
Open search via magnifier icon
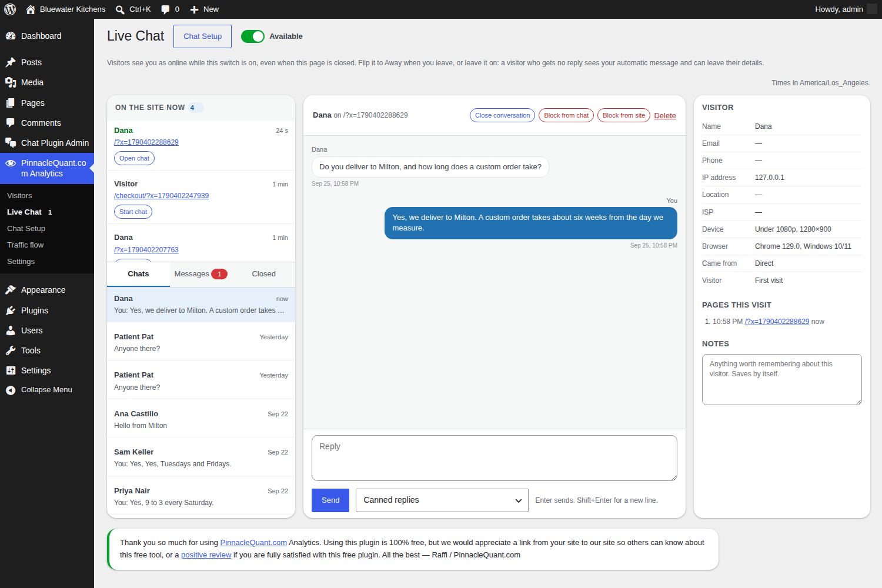tap(120, 9)
